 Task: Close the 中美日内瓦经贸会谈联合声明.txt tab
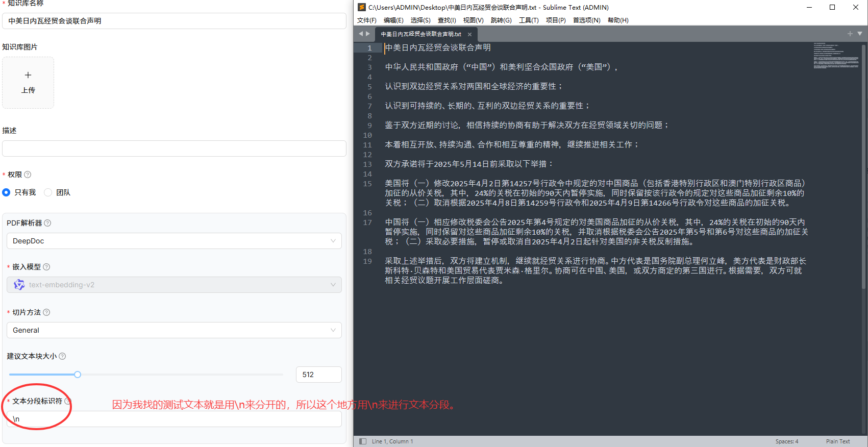(469, 34)
